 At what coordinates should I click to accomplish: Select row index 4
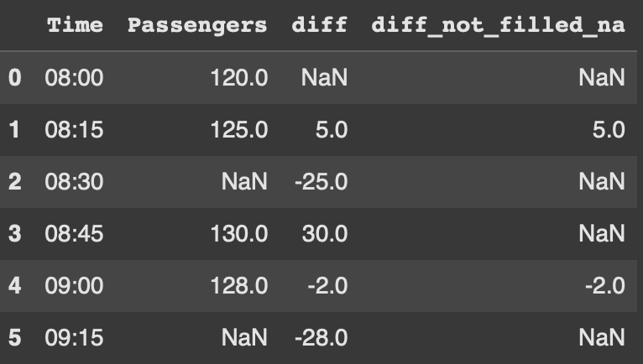click(14, 286)
